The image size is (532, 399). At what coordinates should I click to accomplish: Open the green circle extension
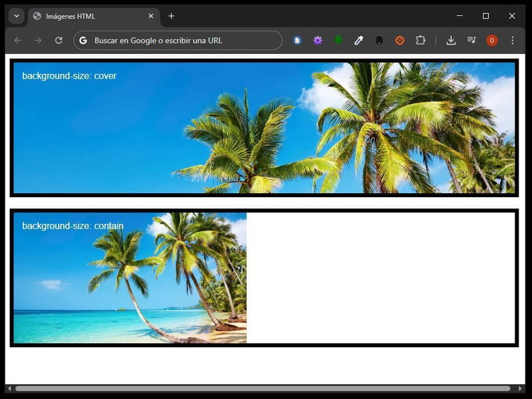point(338,41)
